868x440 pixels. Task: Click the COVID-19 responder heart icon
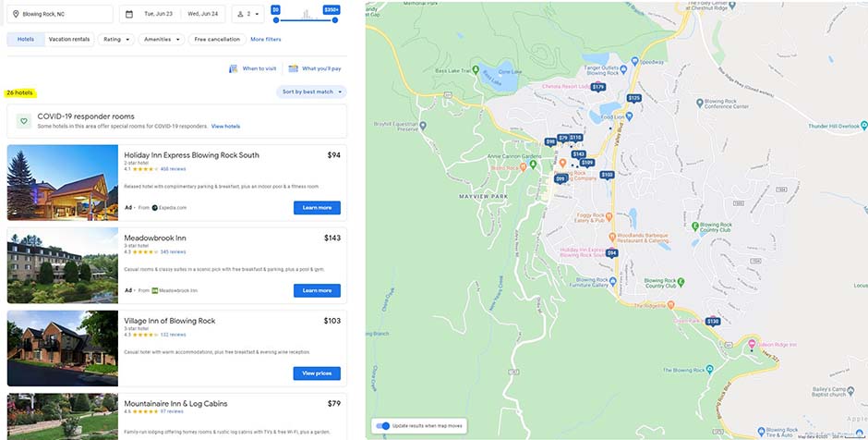(x=23, y=121)
